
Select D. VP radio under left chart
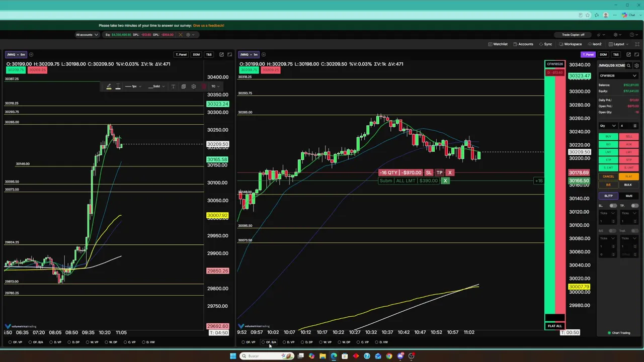point(51,342)
